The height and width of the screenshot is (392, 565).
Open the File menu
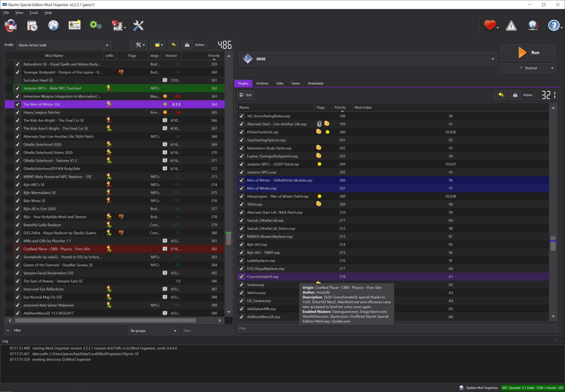[x=6, y=13]
